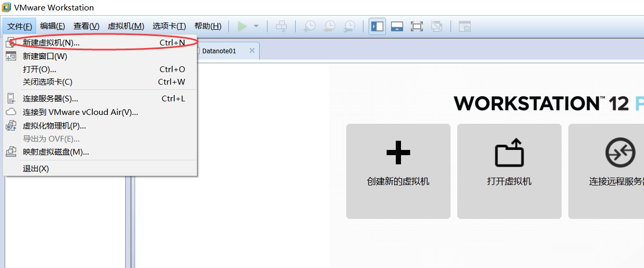Click the console view toolbar icon
This screenshot has width=644, height=268.
click(x=465, y=26)
